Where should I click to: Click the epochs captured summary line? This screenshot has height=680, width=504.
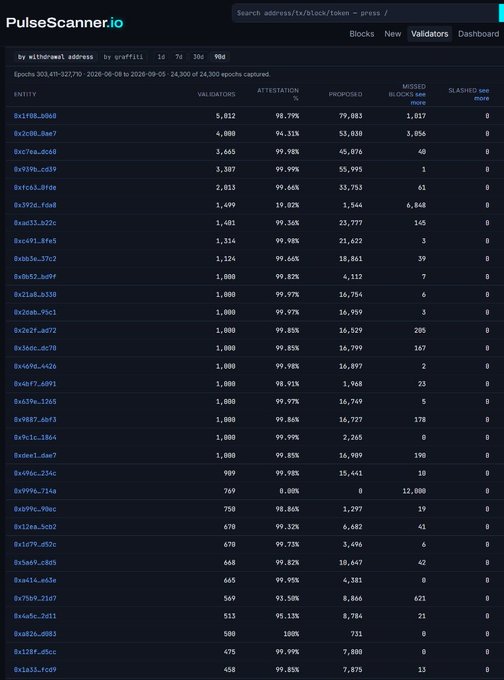[x=142, y=75]
